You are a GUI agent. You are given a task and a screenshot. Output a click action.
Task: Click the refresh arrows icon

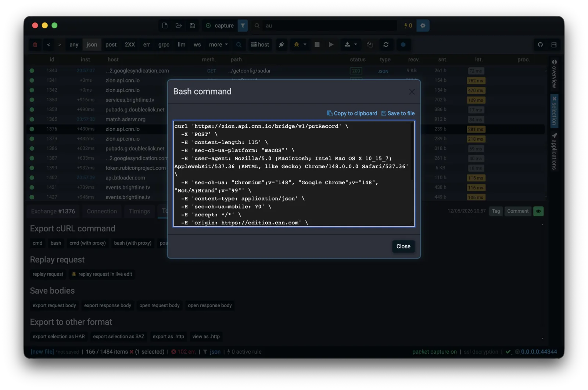386,45
